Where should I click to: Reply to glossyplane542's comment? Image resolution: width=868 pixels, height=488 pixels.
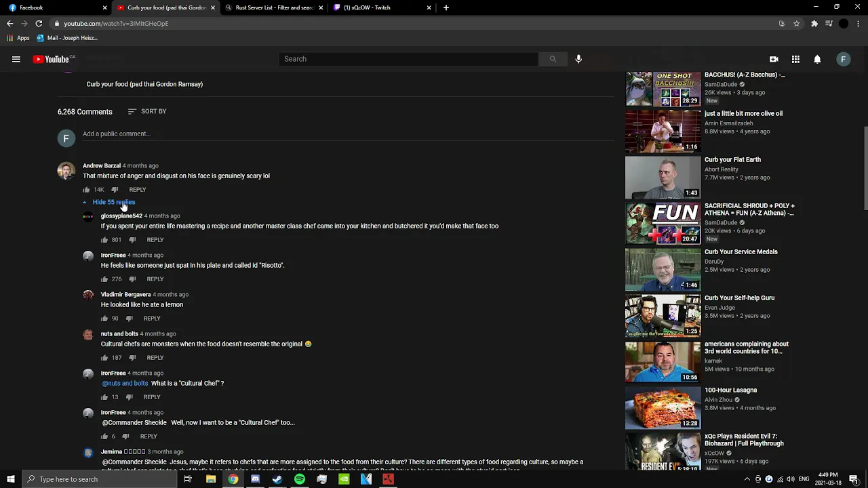tap(155, 240)
